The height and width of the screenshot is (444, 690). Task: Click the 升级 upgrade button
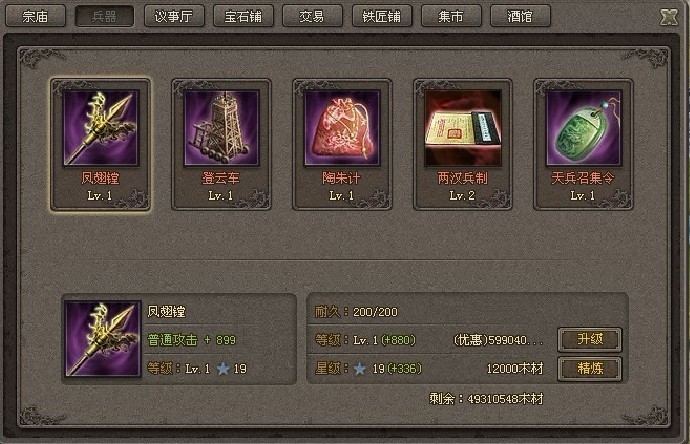tap(590, 339)
